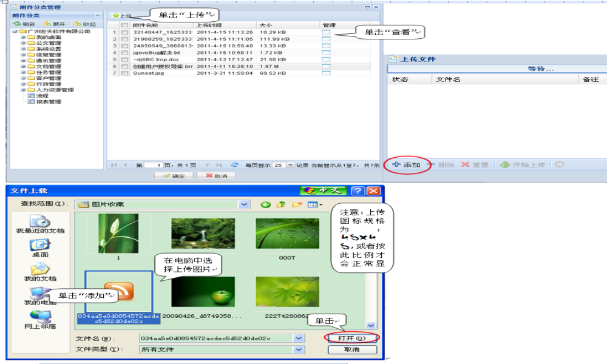This screenshot has width=607, height=364.
Task: Refresh the attachment list via pager refresh icon
Action: tap(234, 165)
